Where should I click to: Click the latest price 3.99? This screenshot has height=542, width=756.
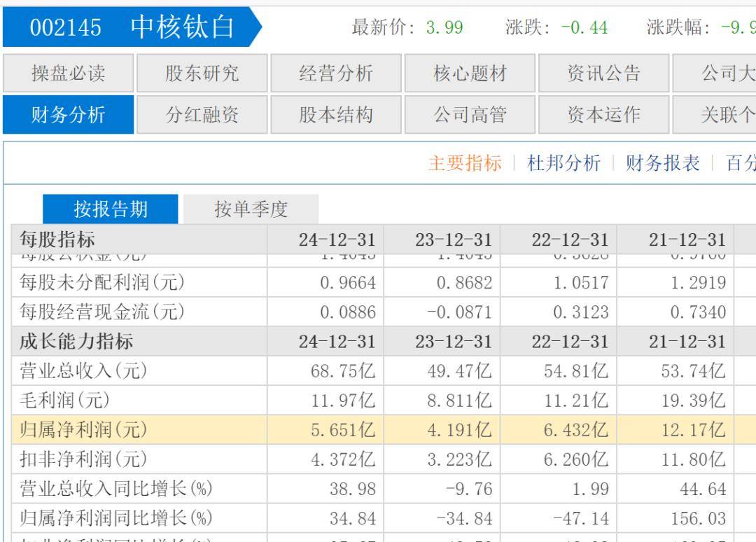click(x=444, y=27)
